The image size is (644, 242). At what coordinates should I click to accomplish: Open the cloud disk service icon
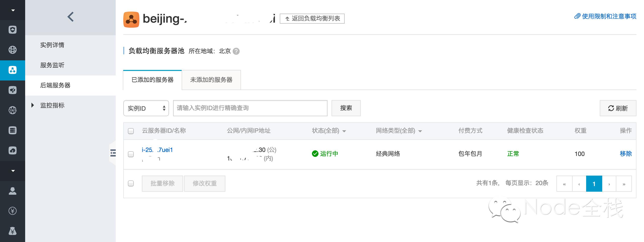[x=13, y=150]
